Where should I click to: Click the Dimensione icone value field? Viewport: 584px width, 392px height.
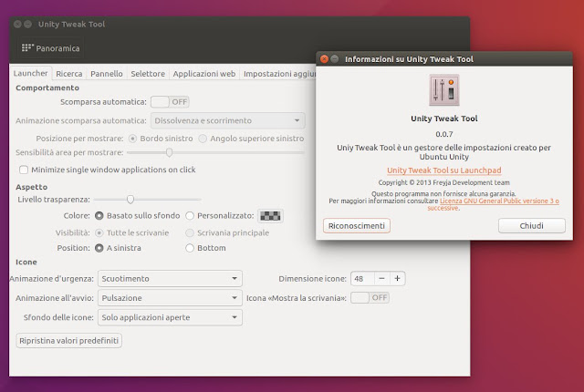pyautogui.click(x=362, y=279)
